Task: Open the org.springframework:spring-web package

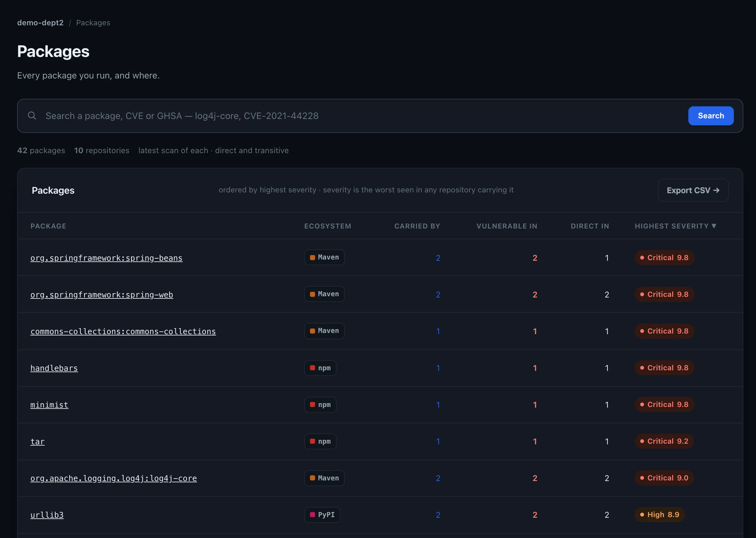Action: click(x=102, y=295)
